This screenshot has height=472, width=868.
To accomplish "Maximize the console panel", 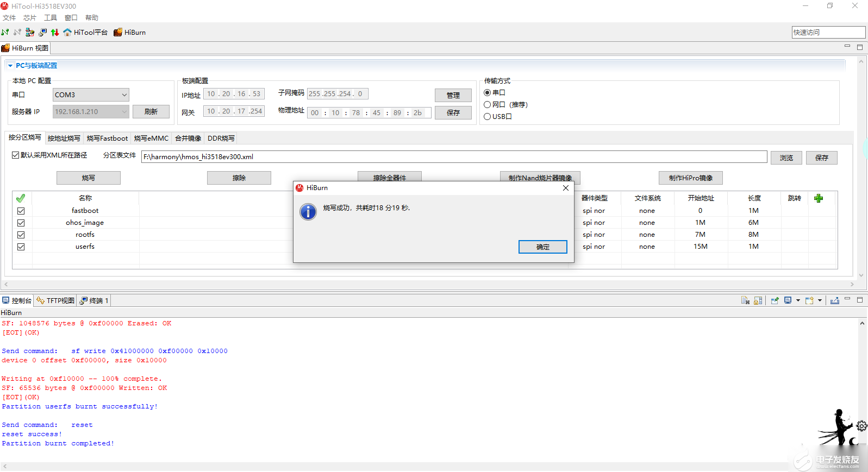I will tap(860, 299).
